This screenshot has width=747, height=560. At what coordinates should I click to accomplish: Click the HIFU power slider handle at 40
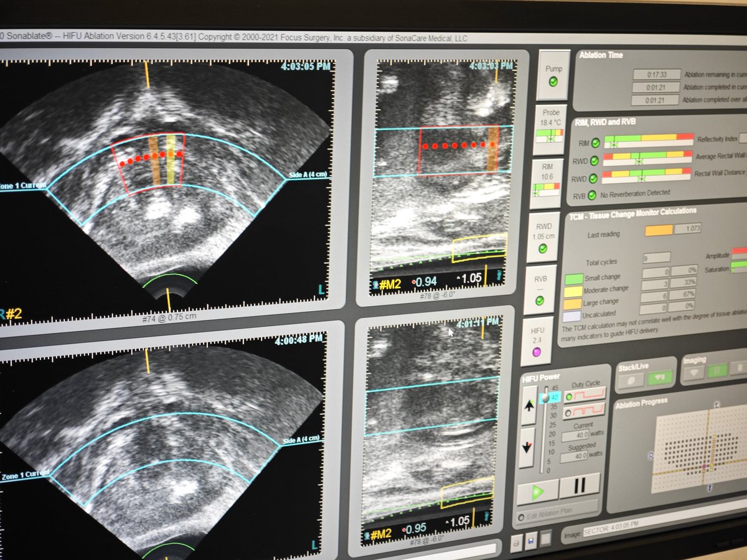click(544, 398)
